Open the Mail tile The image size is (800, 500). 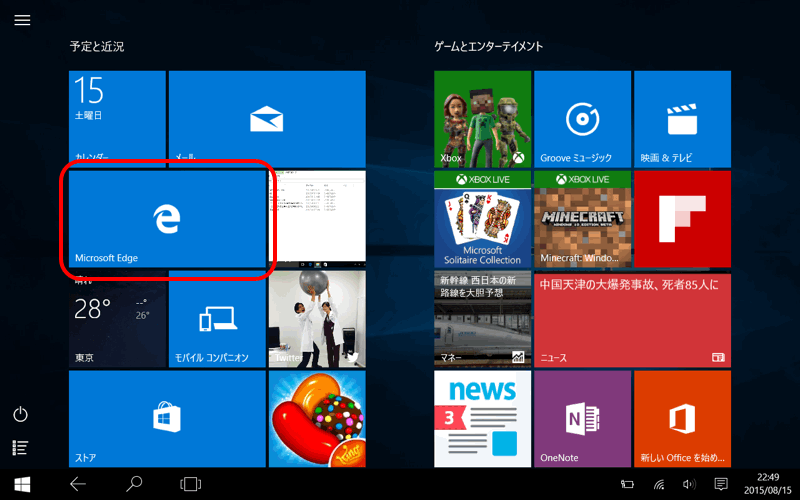pyautogui.click(x=267, y=118)
